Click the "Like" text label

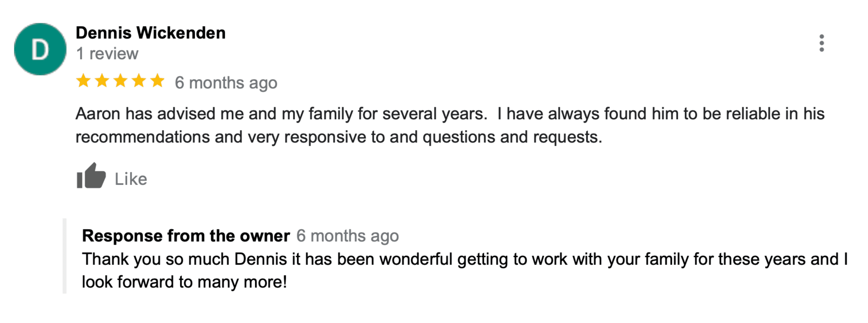[131, 179]
